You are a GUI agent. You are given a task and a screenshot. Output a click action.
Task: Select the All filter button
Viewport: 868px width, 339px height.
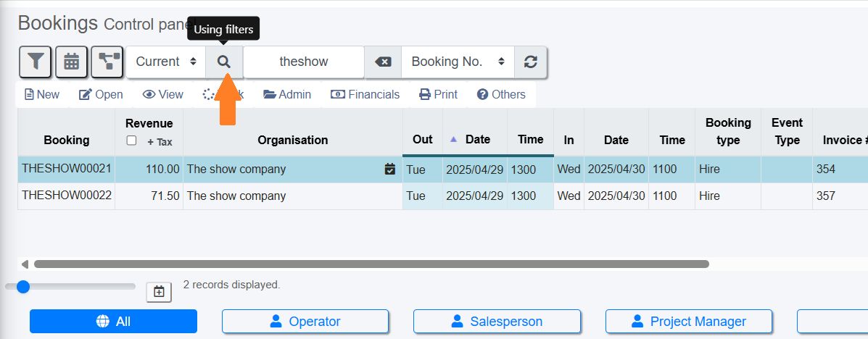click(113, 322)
